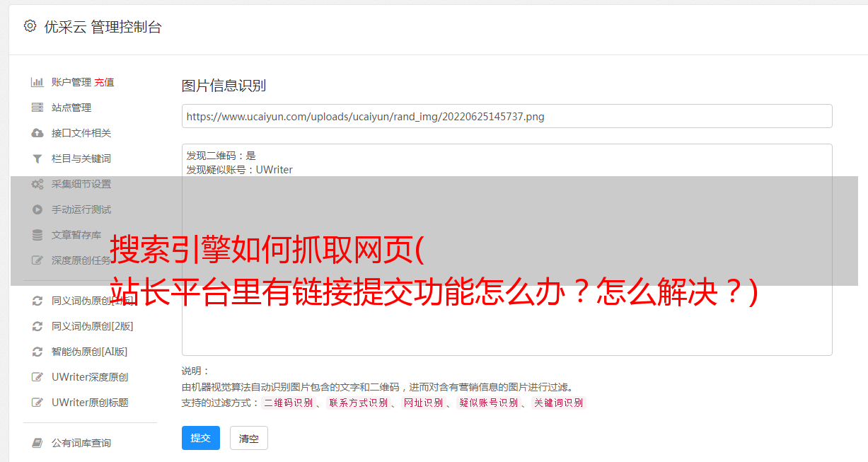This screenshot has height=462, width=868.
Task: Click the 联系方式识别 tag
Action: [359, 403]
